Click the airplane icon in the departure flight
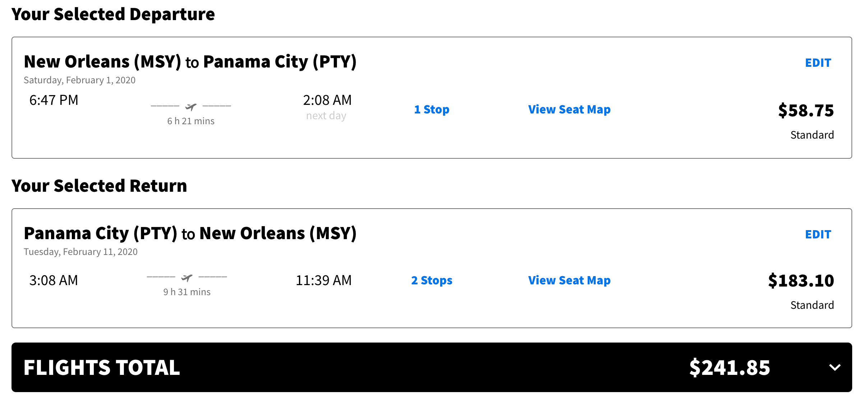Viewport: 868px width, 400px height. tap(191, 107)
